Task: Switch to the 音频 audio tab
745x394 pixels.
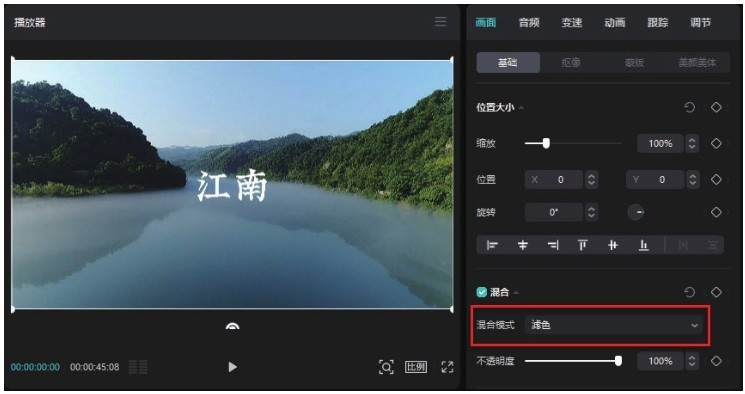Action: tap(529, 22)
